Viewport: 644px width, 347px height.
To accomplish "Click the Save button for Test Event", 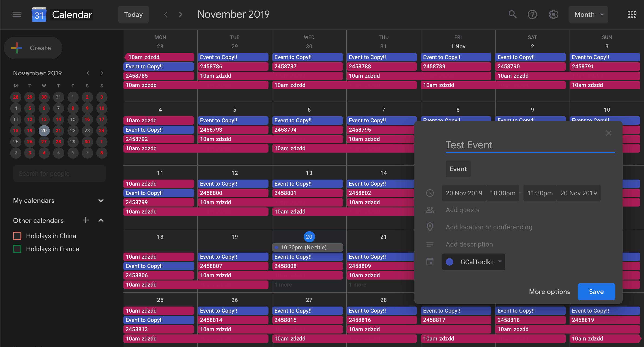I will coord(596,291).
